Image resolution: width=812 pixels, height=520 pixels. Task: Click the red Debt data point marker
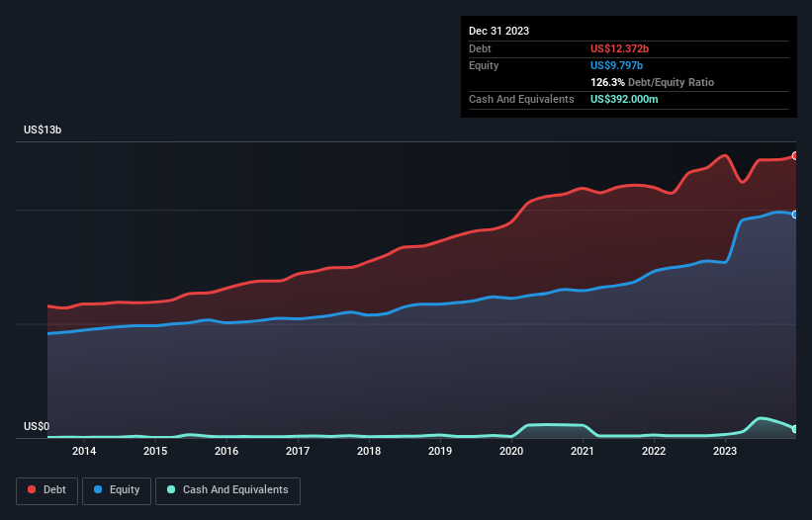(x=795, y=156)
